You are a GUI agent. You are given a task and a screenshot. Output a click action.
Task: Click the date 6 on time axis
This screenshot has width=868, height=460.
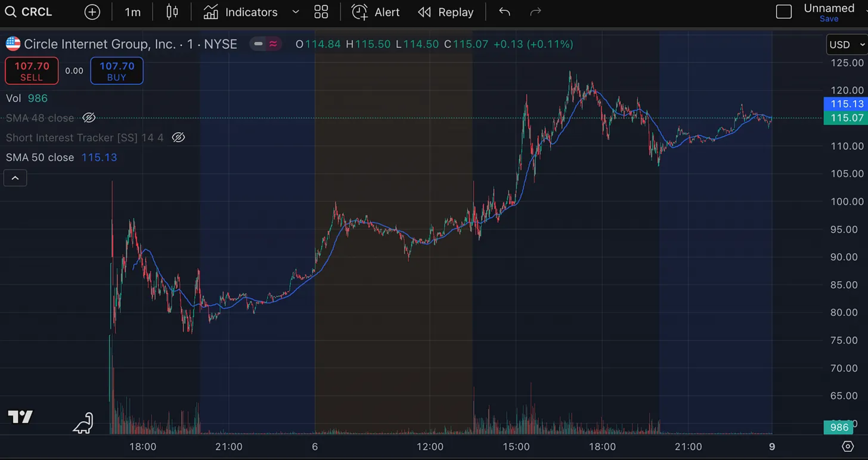315,447
